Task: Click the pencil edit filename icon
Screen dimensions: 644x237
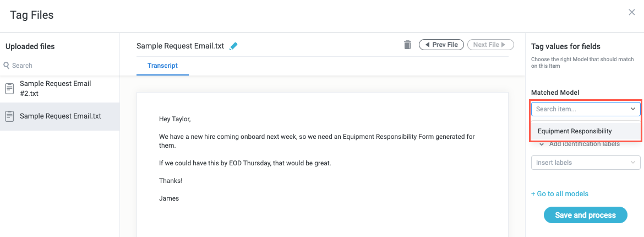Action: click(x=233, y=46)
